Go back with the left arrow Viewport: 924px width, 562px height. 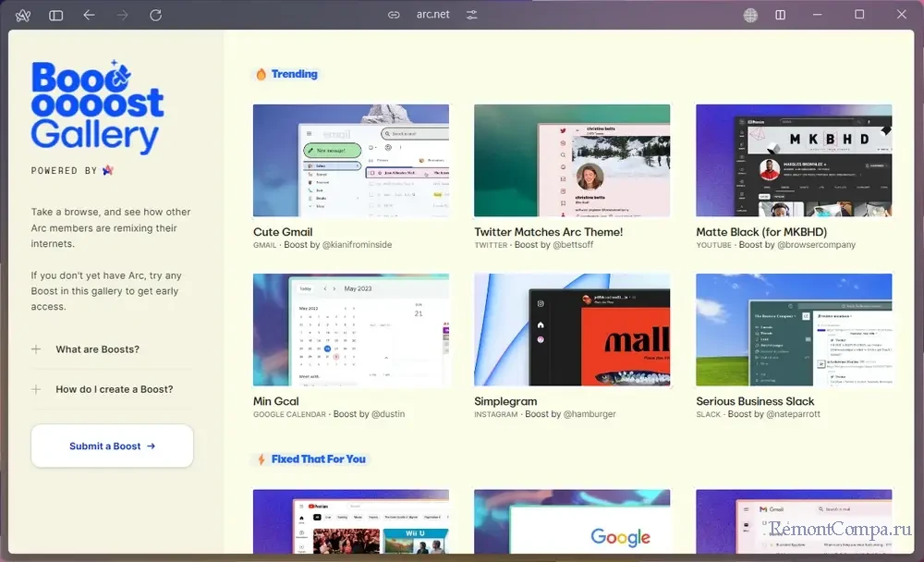coord(89,16)
